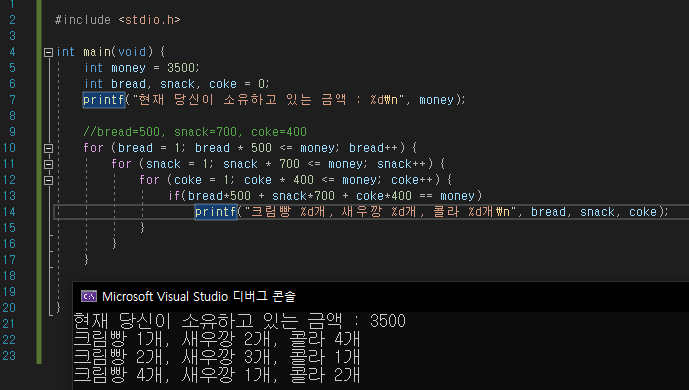Click the debug console window icon

coord(89,296)
